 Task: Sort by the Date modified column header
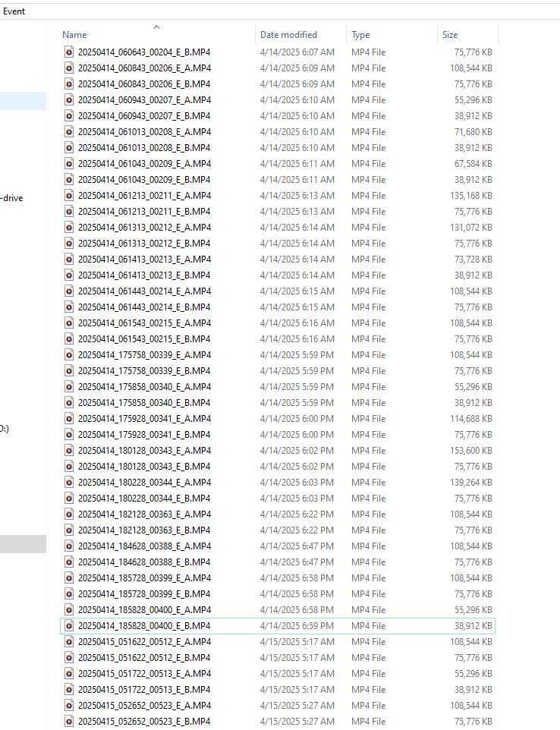tap(288, 35)
